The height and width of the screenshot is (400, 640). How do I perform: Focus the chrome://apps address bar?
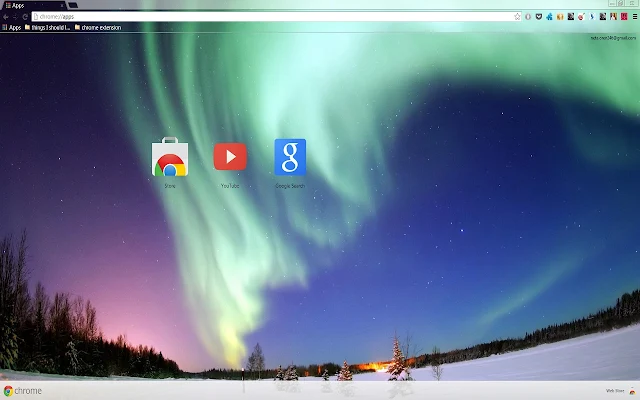click(x=273, y=17)
